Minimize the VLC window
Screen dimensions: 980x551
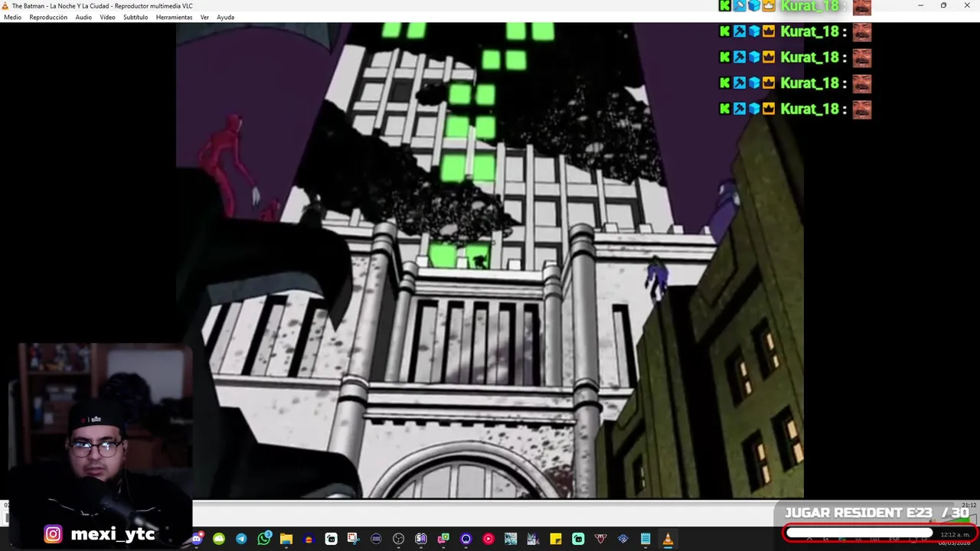(x=920, y=5)
